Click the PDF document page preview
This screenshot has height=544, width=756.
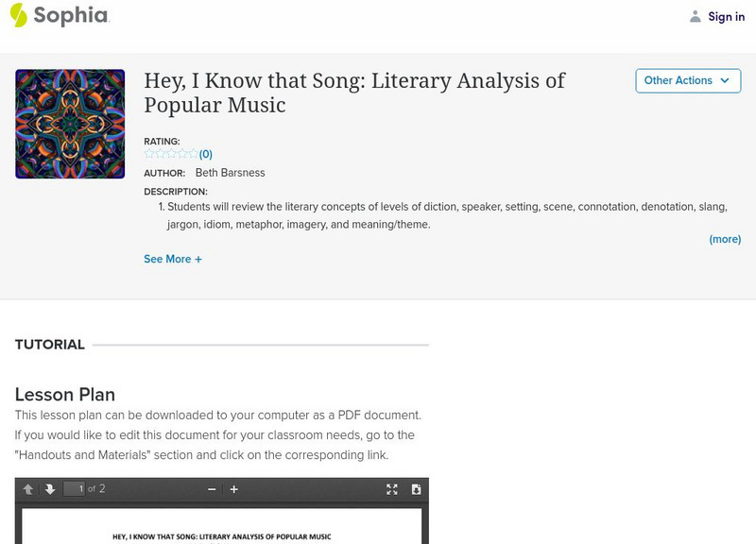pos(222,529)
